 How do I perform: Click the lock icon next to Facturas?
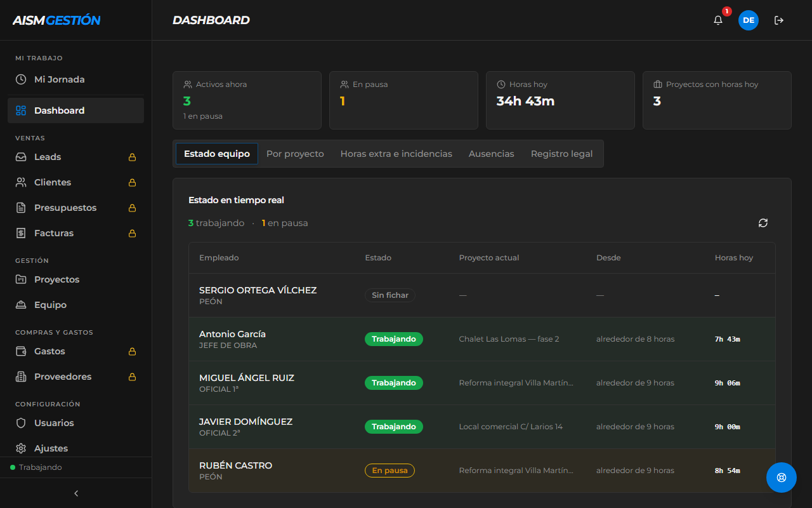(133, 233)
